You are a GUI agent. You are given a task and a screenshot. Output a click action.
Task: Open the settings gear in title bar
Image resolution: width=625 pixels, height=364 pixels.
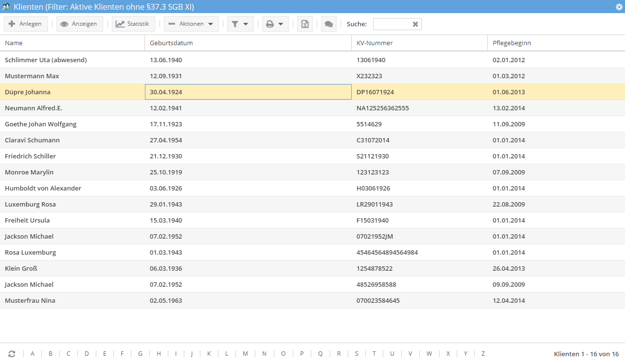coord(619,6)
